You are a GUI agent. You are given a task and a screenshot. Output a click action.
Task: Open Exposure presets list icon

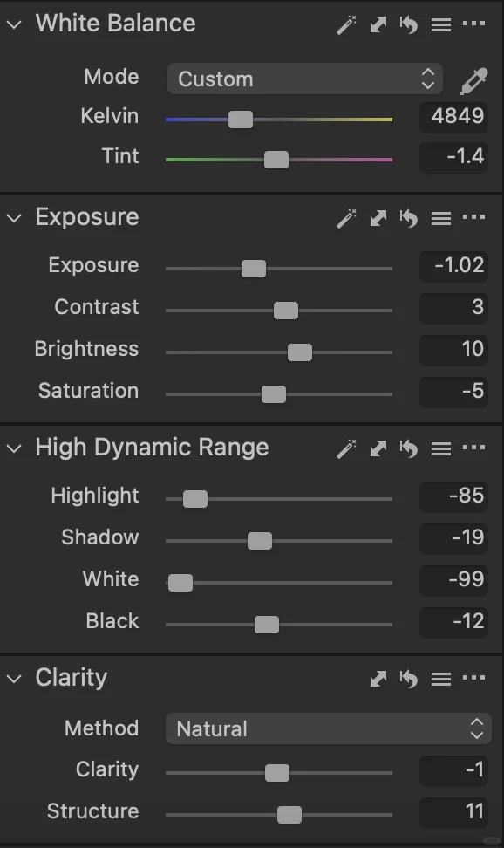click(x=441, y=218)
